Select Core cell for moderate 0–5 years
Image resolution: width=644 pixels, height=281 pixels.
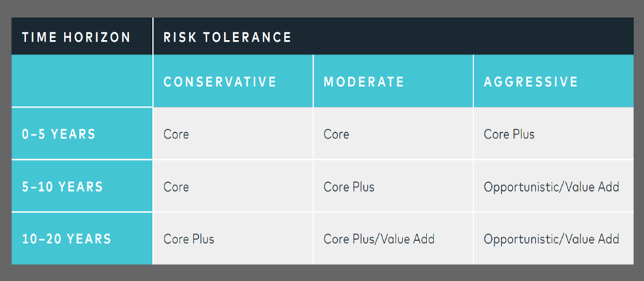point(393,134)
